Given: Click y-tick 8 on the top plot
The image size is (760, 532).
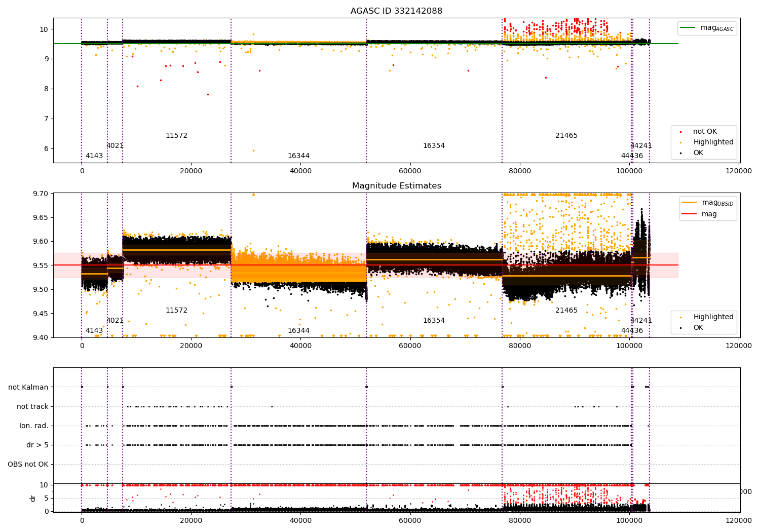Looking at the screenshot, I should pos(46,89).
